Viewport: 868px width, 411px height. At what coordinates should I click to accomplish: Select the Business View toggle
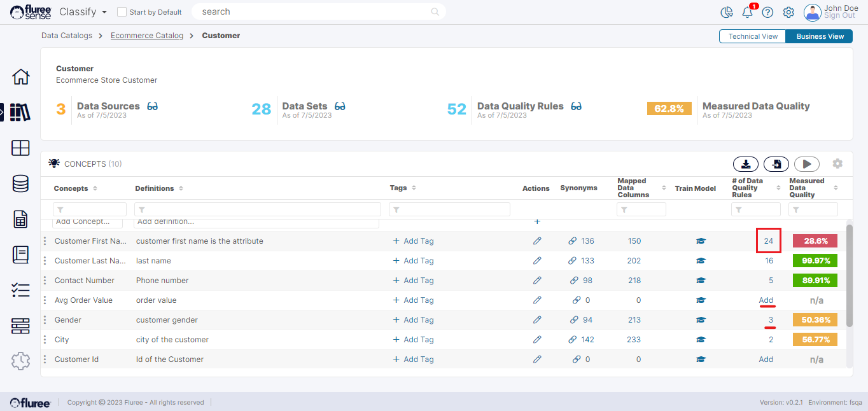[x=820, y=36]
